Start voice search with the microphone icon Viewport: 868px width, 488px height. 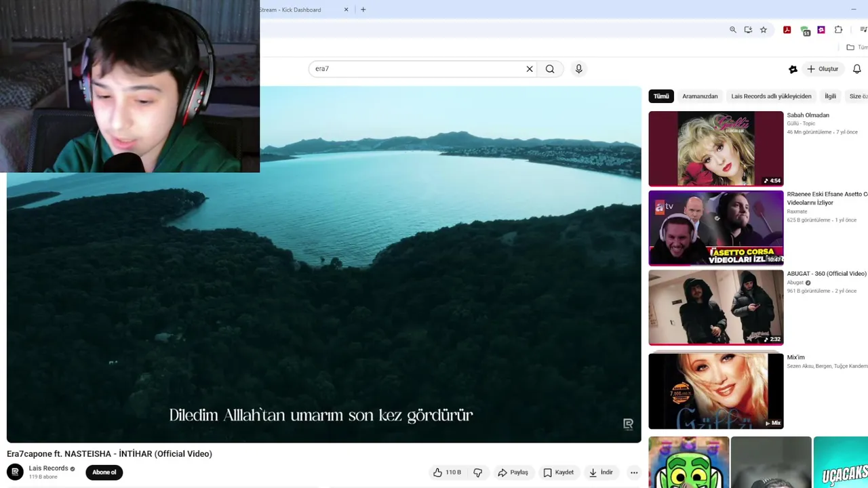point(578,68)
